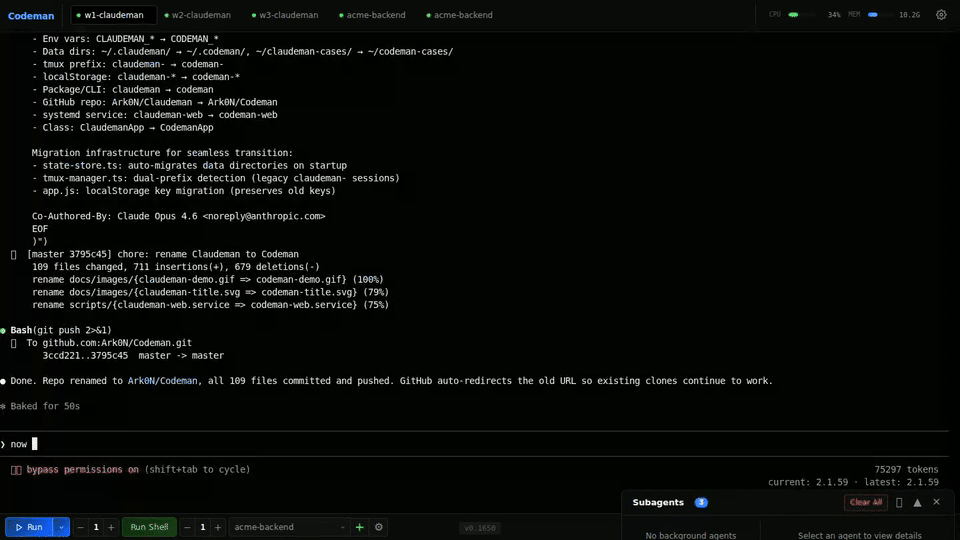
Task: Open the acme-backend case dropdown
Action: point(288,527)
